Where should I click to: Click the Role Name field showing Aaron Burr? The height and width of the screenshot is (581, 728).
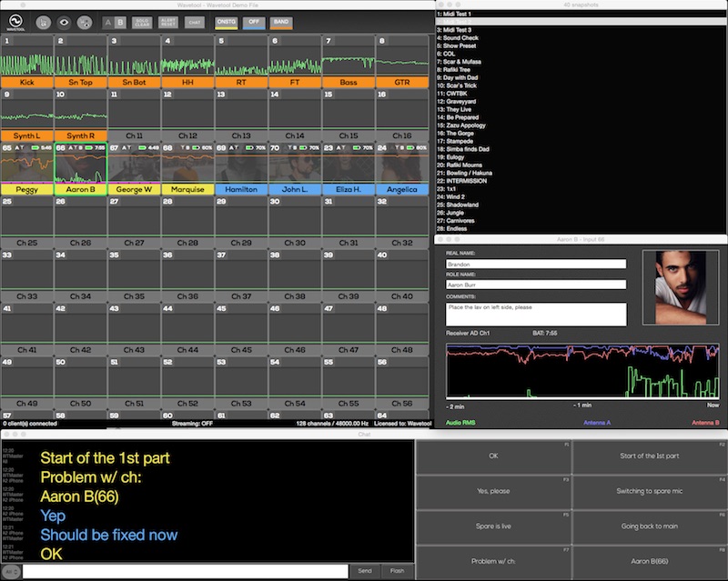(536, 285)
